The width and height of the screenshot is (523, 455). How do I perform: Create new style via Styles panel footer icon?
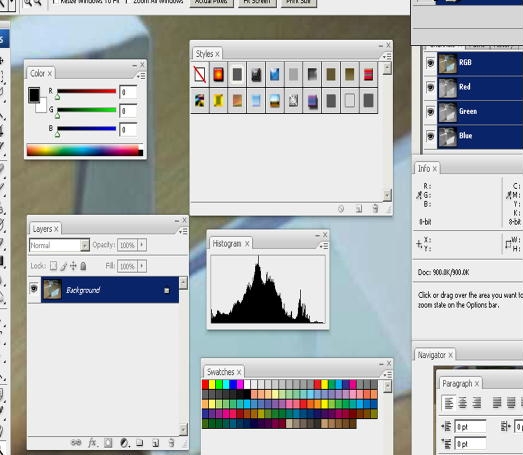point(359,209)
